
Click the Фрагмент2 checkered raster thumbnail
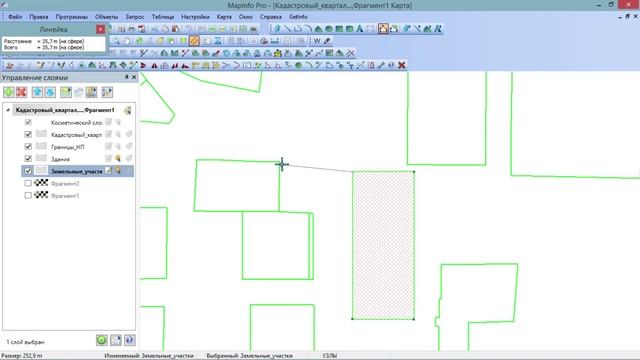(41, 183)
